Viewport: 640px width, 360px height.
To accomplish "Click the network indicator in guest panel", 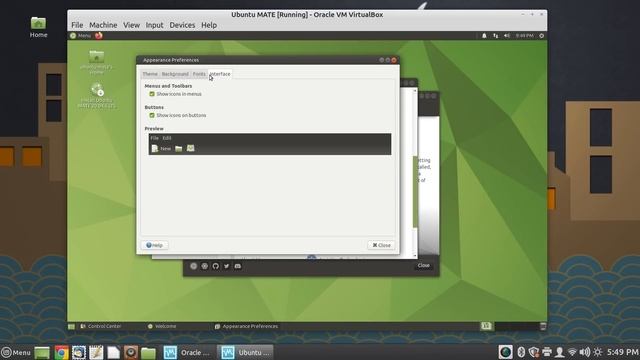I will (x=496, y=36).
